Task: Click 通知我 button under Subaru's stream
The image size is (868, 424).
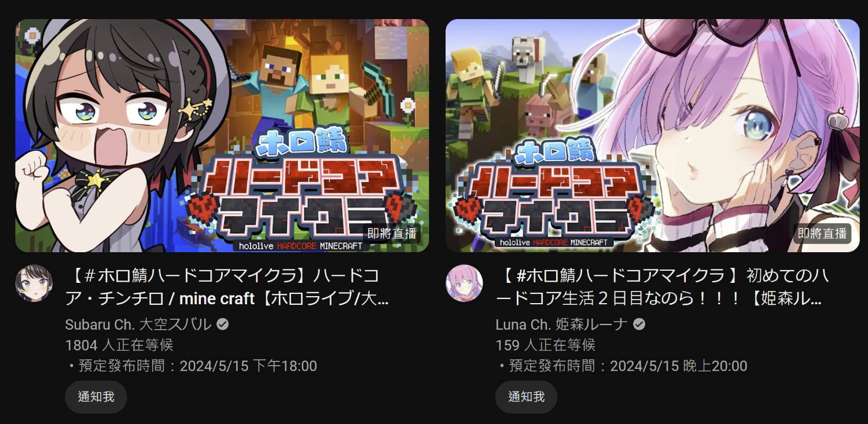Action: tap(96, 397)
